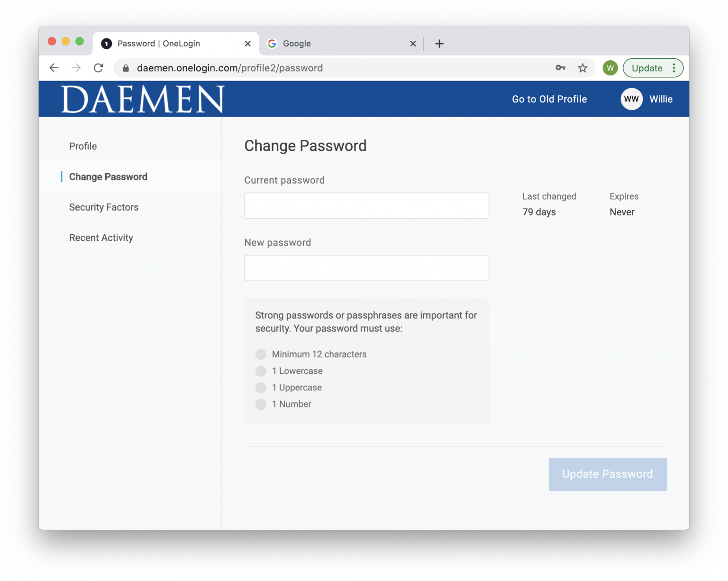This screenshot has height=581, width=728.
Task: Open the green W Chrome profile avatar
Action: click(610, 68)
